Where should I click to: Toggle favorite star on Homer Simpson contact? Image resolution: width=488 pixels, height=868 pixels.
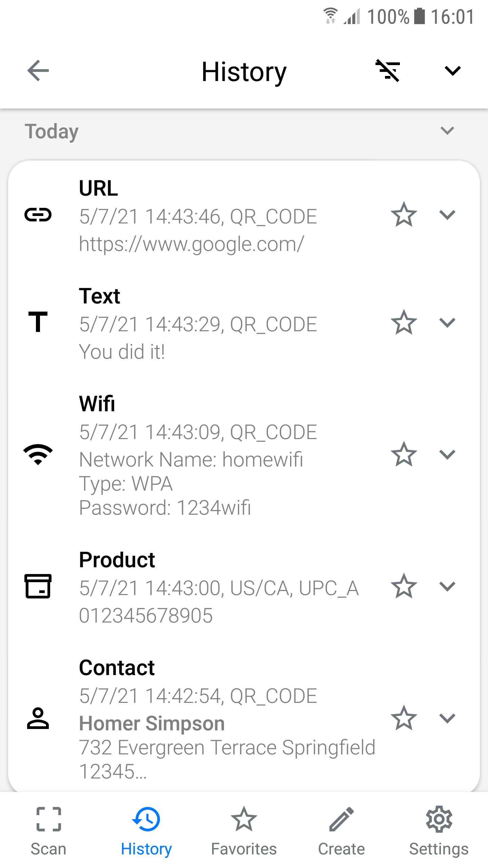404,718
